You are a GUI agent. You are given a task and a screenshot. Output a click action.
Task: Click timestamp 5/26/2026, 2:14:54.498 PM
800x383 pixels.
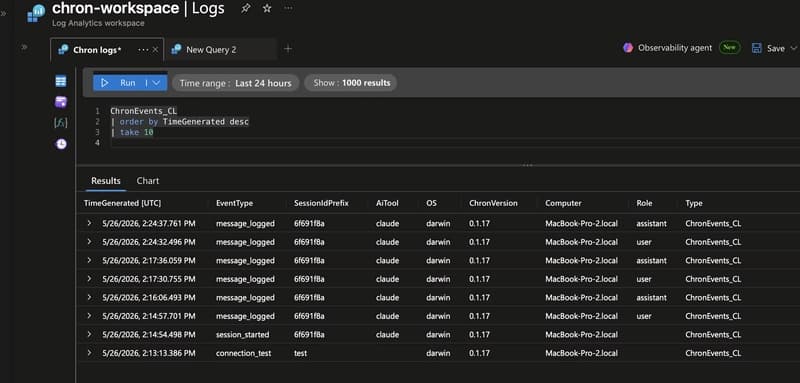point(148,335)
